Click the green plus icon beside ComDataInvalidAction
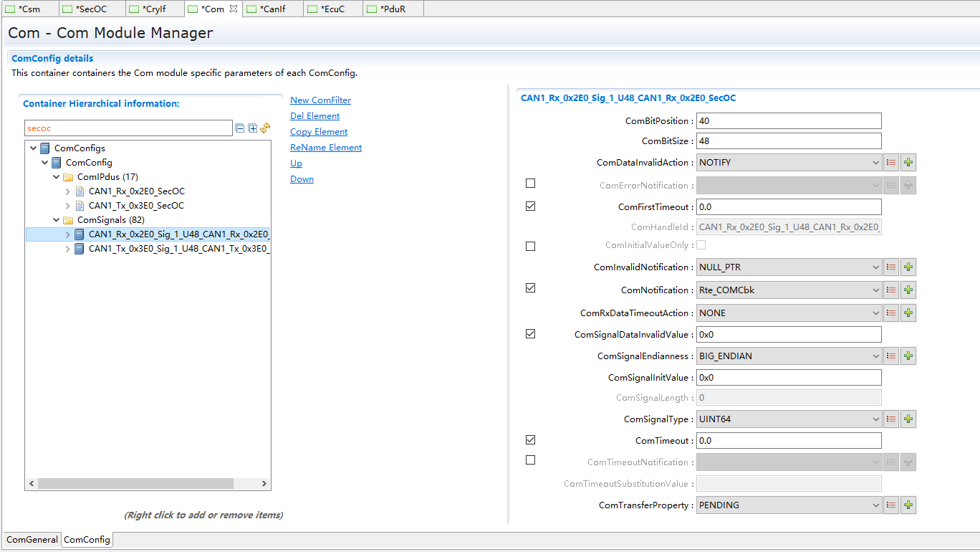The width and height of the screenshot is (980, 552). click(x=908, y=163)
